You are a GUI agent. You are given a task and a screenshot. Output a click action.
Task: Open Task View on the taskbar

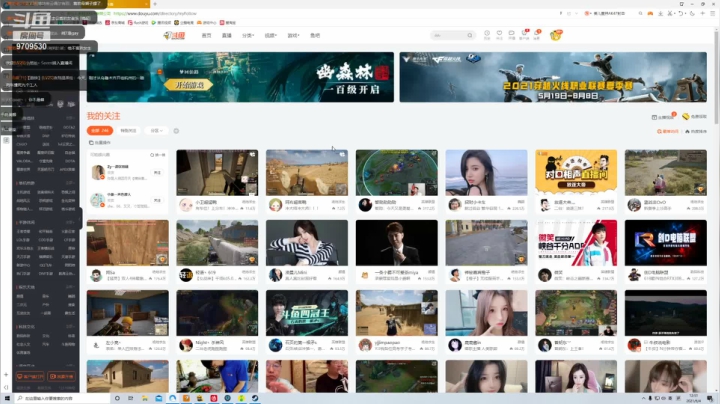click(131, 398)
